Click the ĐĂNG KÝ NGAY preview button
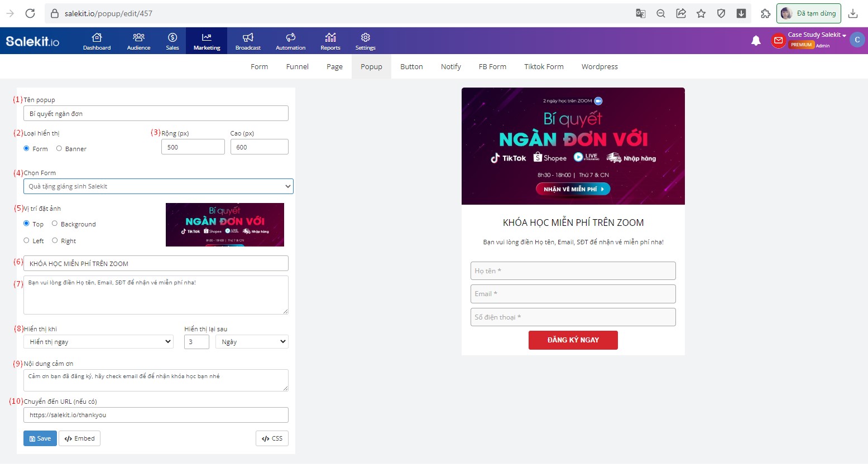 pos(573,340)
